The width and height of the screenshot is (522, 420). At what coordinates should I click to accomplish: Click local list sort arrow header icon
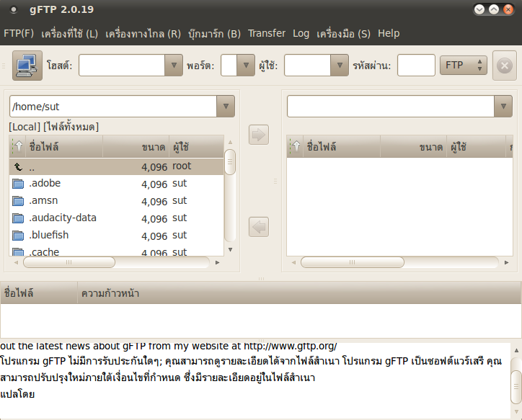pos(18,146)
